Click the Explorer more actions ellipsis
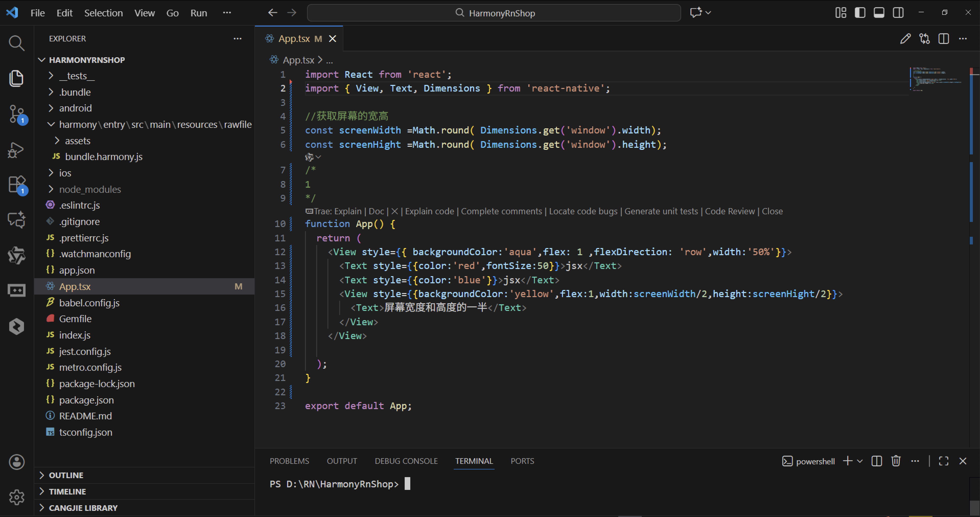 pyautogui.click(x=237, y=38)
